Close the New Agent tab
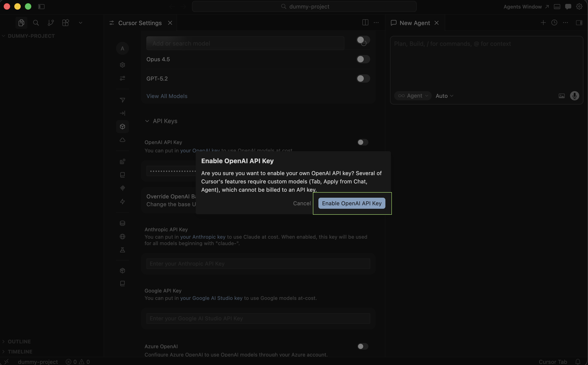 click(436, 23)
